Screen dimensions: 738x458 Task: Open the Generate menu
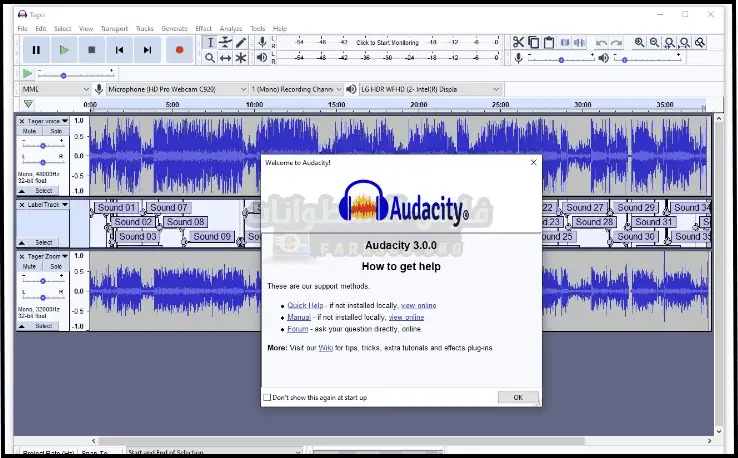(174, 29)
